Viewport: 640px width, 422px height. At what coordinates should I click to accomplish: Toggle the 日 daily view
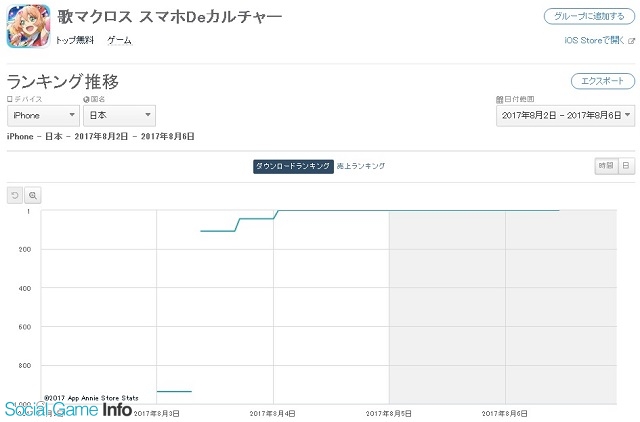coord(626,166)
